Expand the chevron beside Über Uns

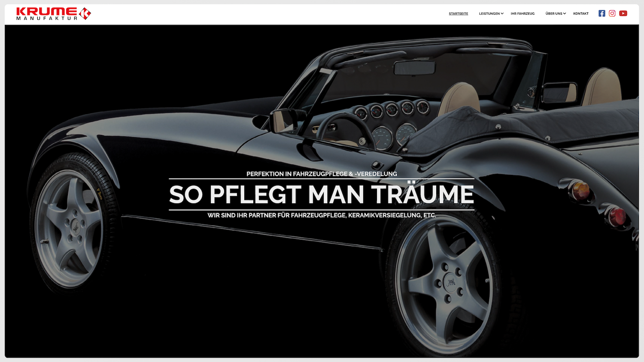tap(565, 14)
